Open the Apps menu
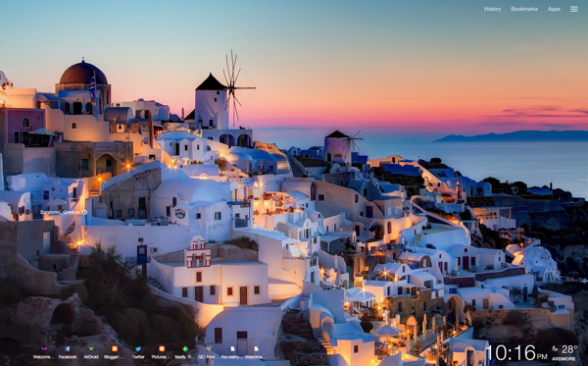 point(554,9)
